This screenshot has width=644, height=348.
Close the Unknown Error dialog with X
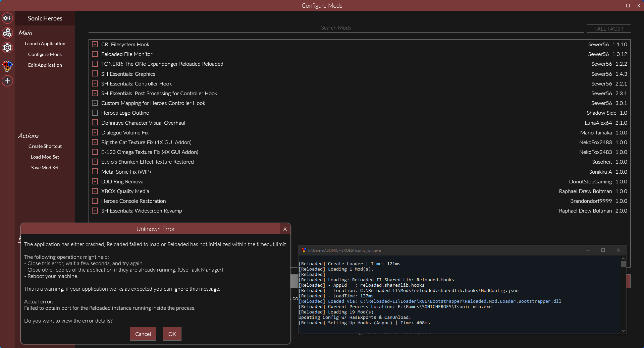285,229
